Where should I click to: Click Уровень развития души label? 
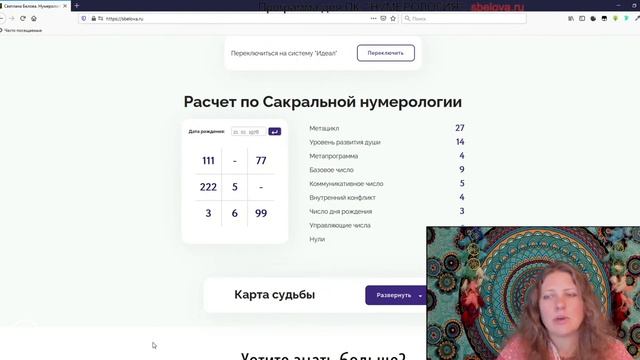click(x=345, y=142)
